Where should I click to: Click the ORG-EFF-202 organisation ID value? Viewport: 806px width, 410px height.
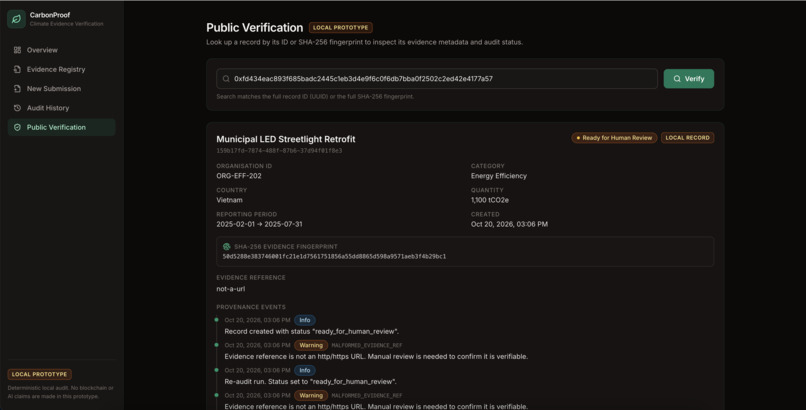239,176
